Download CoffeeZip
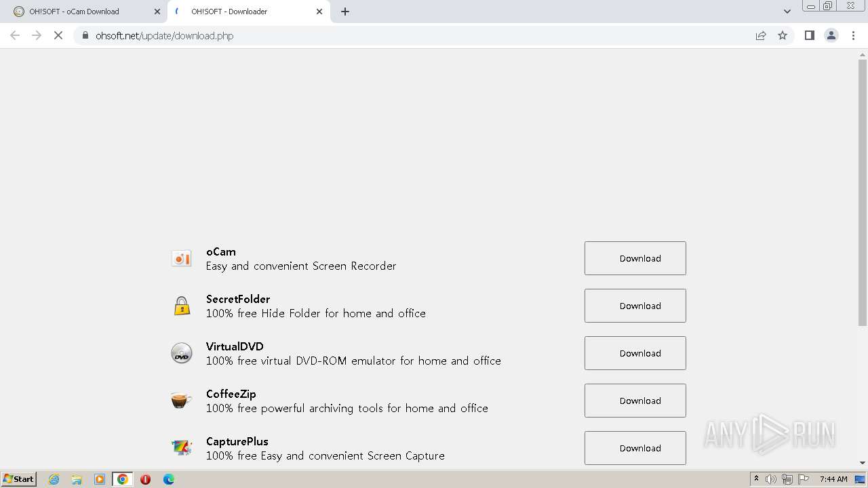The image size is (868, 488). click(x=635, y=401)
